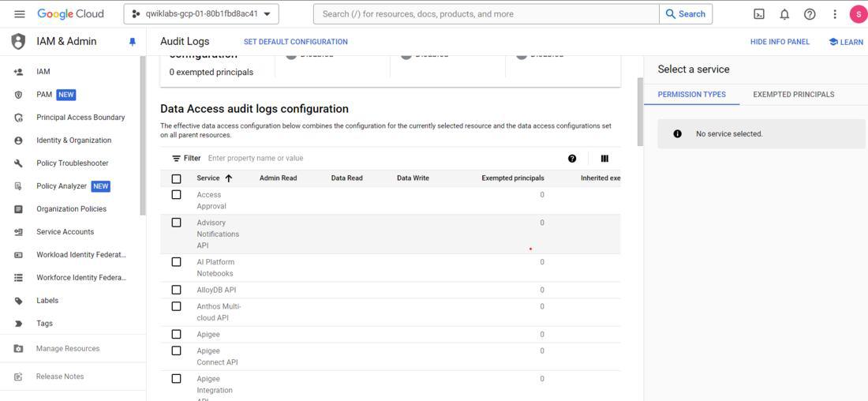The image size is (868, 401).
Task: Open the notifications bell
Action: pos(784,14)
